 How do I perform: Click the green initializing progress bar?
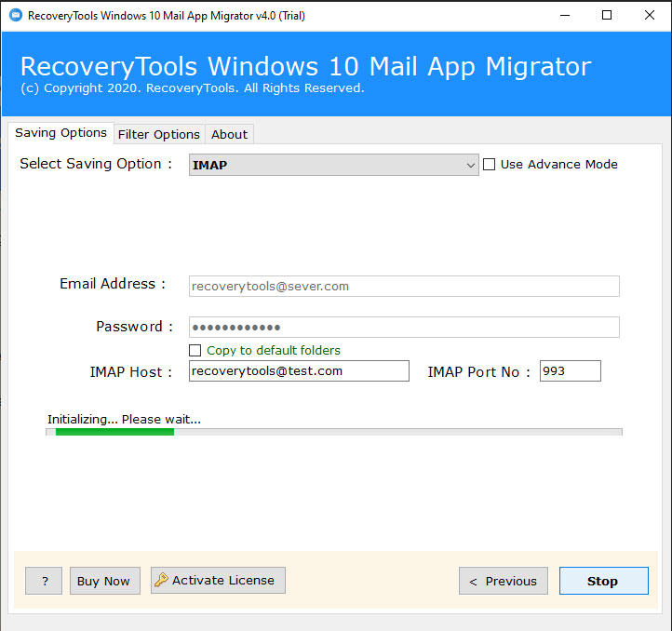coord(334,432)
